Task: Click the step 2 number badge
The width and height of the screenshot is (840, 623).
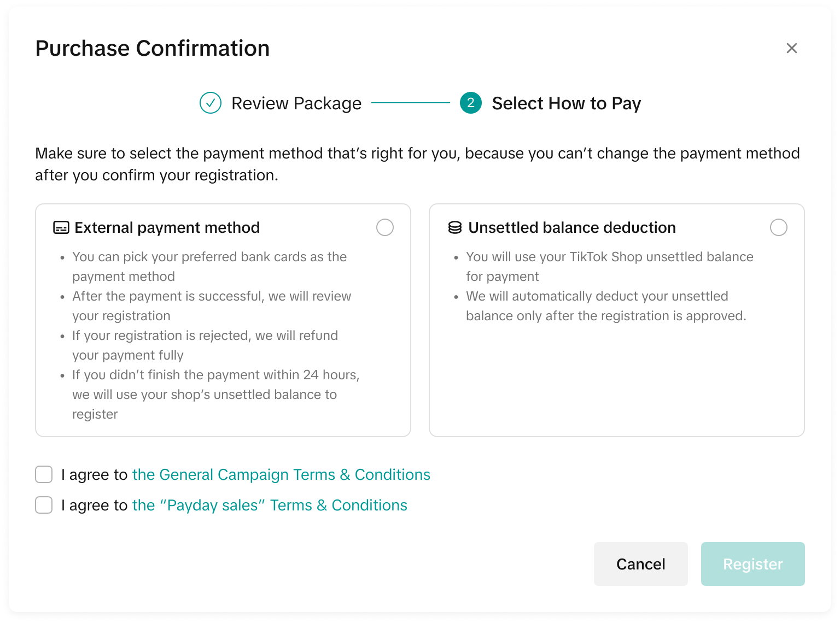Action: 470,103
